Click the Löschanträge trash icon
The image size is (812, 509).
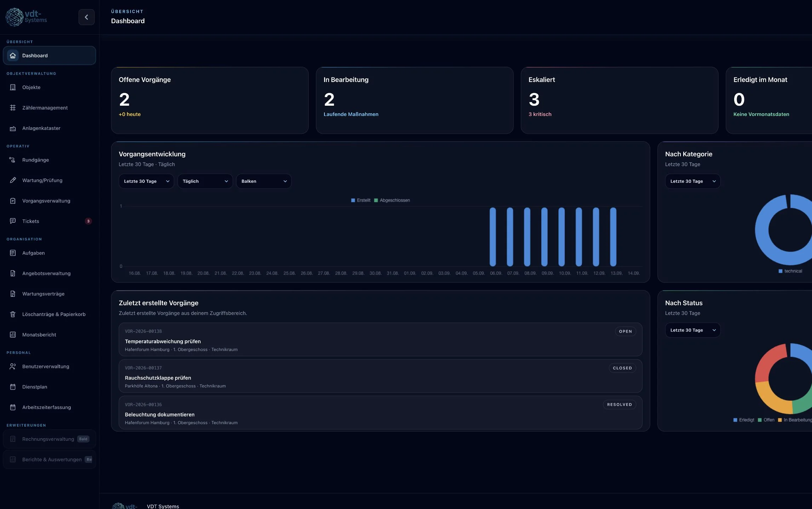pyautogui.click(x=13, y=314)
